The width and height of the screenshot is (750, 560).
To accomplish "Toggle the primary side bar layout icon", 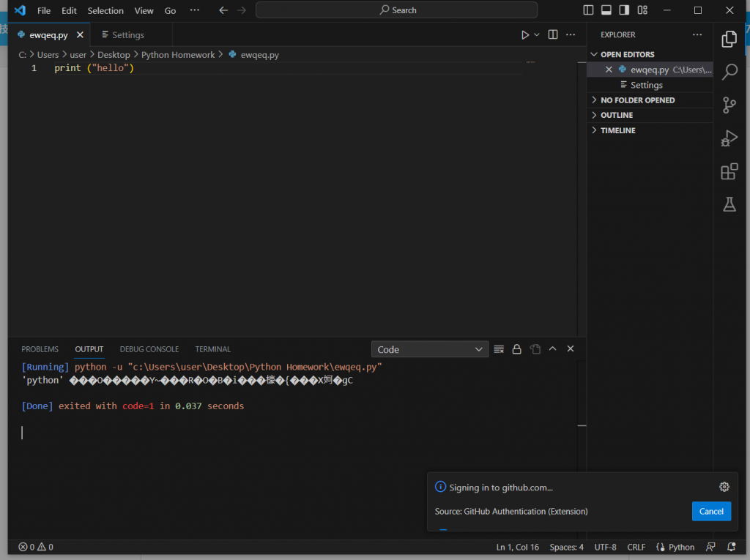I will click(588, 10).
